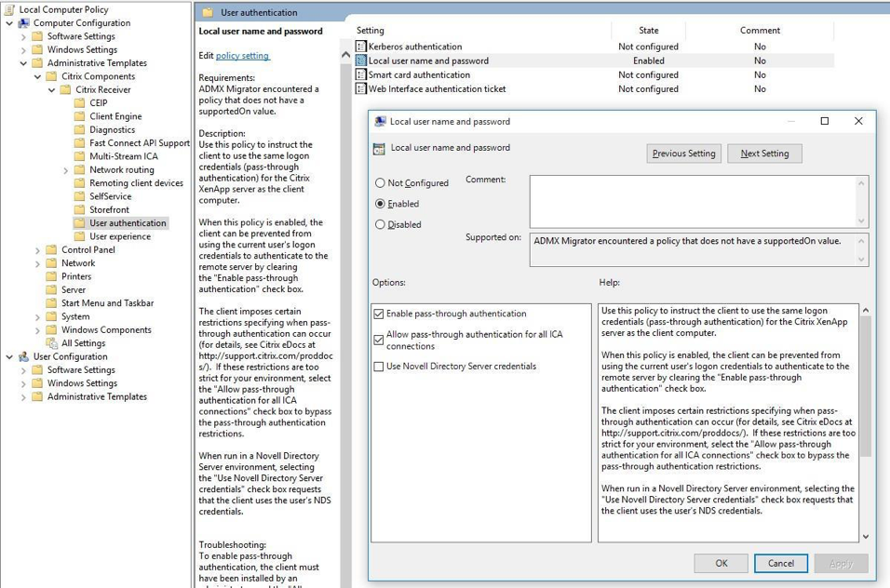Select the Not Configured radio button

(x=380, y=183)
